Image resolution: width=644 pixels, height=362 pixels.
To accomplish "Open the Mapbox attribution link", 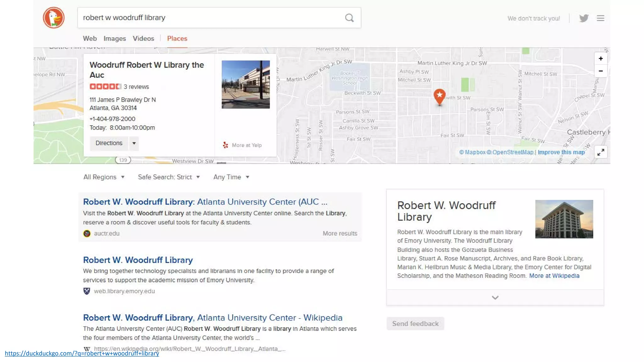I will 472,152.
